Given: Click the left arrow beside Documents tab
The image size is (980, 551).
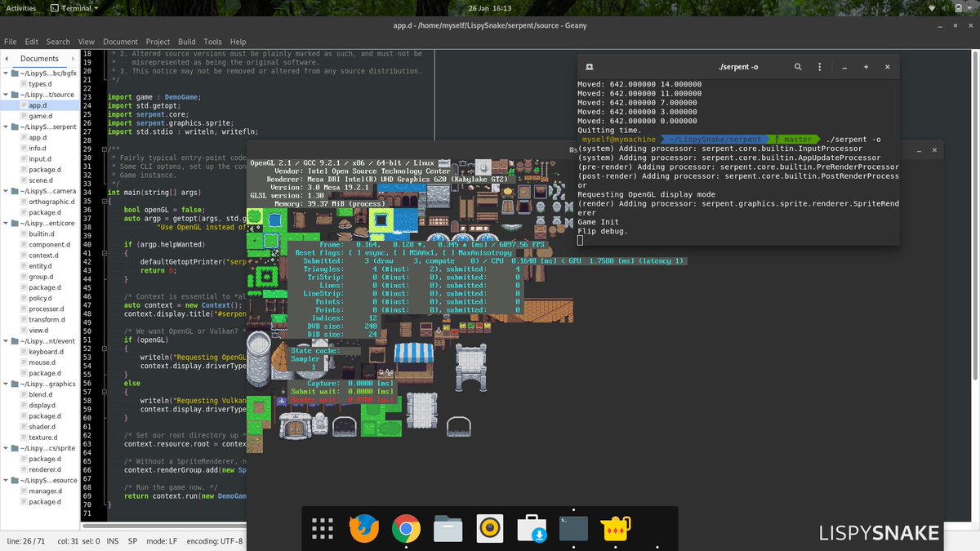Looking at the screenshot, I should tap(6, 59).
